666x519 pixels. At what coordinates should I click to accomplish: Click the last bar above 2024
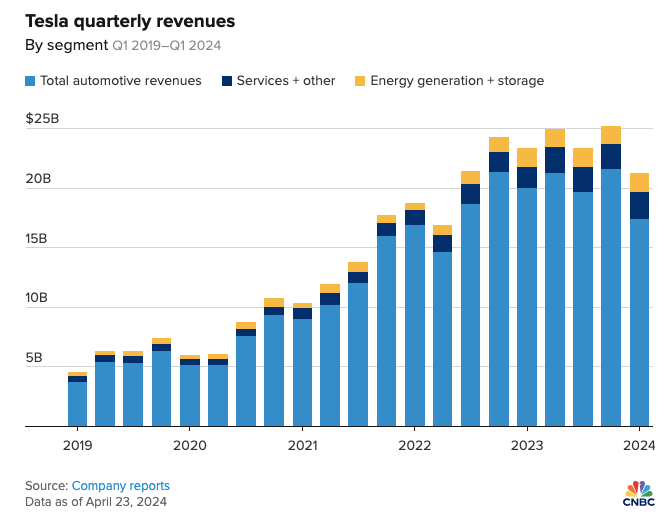click(x=639, y=299)
